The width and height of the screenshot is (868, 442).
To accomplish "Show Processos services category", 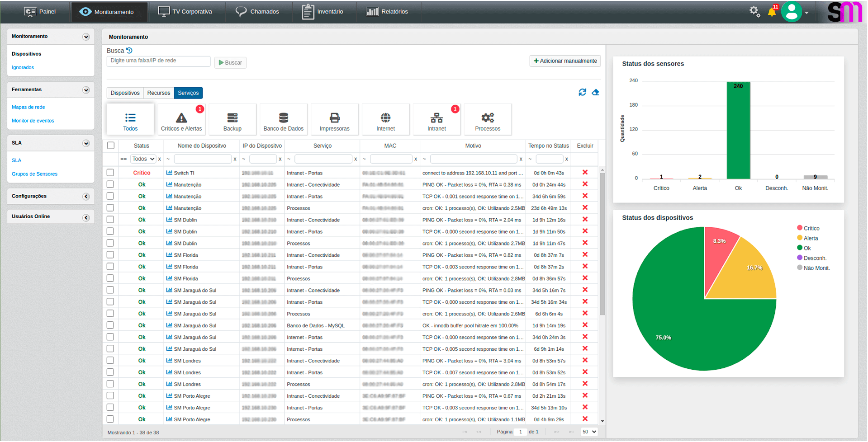I will coord(487,120).
